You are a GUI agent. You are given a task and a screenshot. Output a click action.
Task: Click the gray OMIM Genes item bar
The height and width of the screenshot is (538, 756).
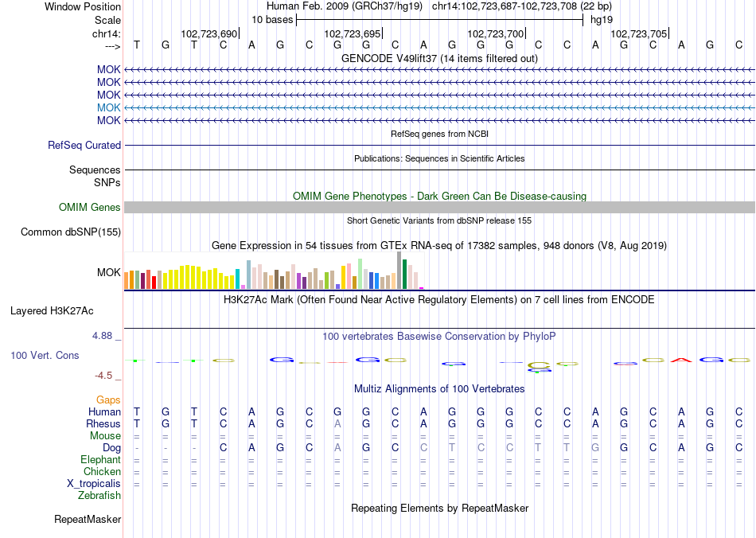(439, 207)
